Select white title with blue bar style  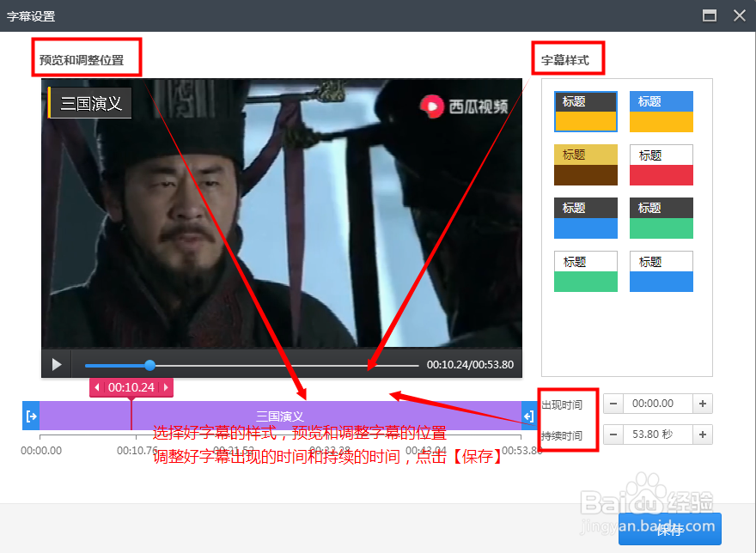click(661, 271)
